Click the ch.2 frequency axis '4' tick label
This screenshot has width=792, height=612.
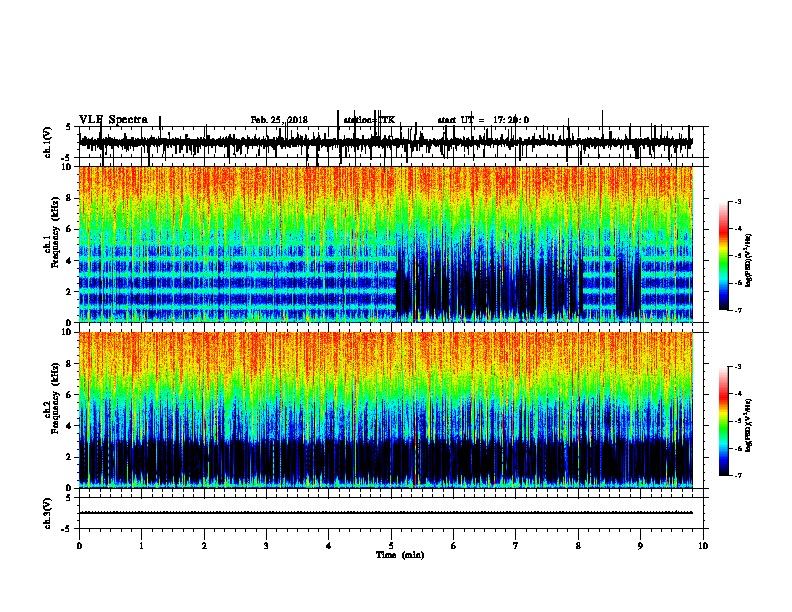coord(71,426)
